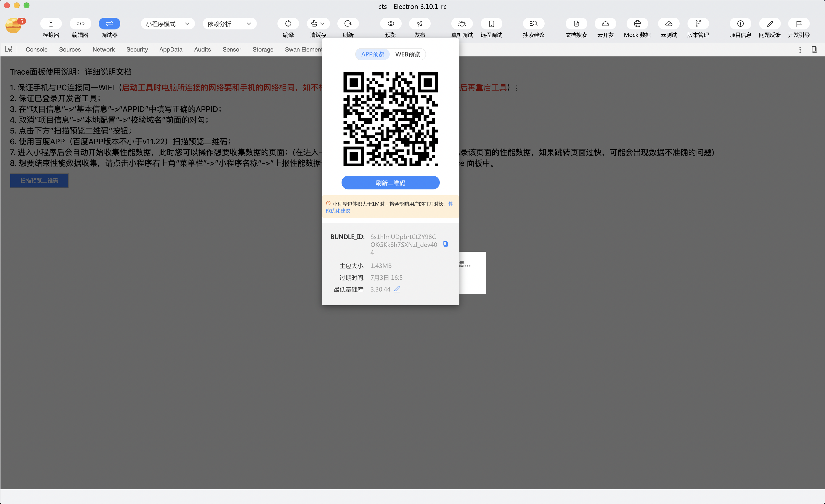Toggle the 模拟器 simulator panel

(51, 24)
